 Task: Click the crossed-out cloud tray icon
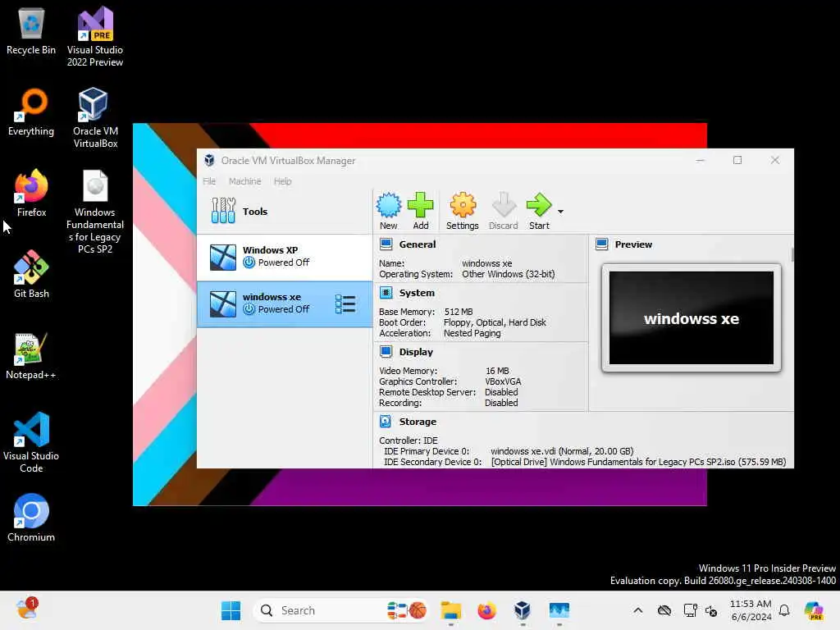[x=664, y=610]
